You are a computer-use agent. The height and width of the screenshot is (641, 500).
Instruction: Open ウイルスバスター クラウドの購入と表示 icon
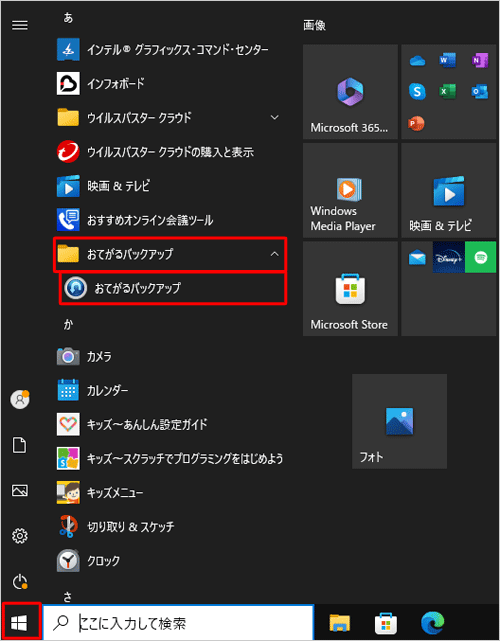click(68, 152)
